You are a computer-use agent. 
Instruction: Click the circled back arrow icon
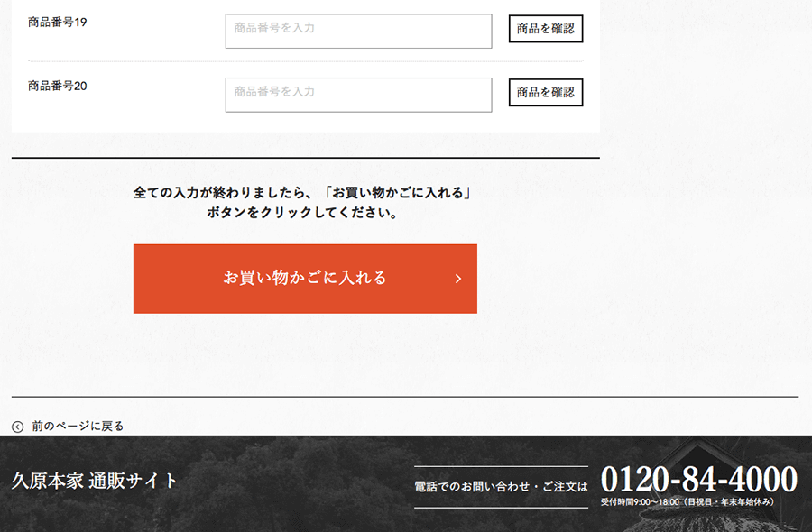tap(18, 427)
